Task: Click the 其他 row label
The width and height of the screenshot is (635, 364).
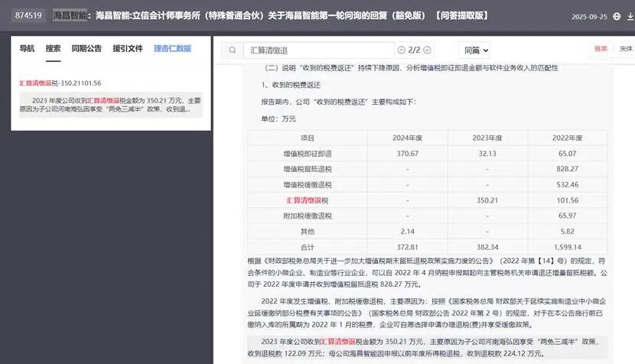Action: (x=308, y=232)
